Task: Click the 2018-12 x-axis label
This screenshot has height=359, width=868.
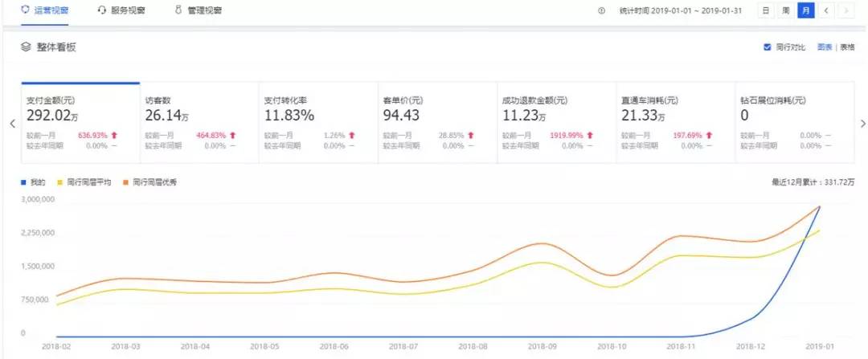Action: pyautogui.click(x=750, y=346)
